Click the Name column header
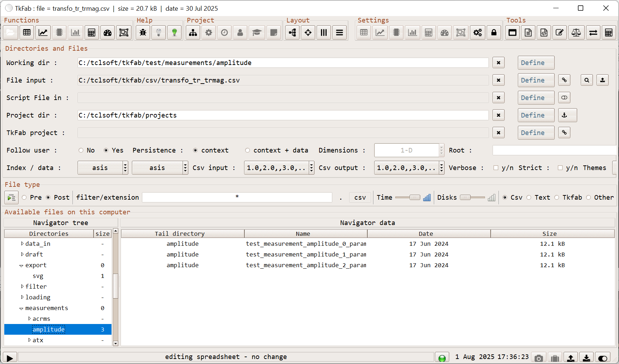 [303, 234]
